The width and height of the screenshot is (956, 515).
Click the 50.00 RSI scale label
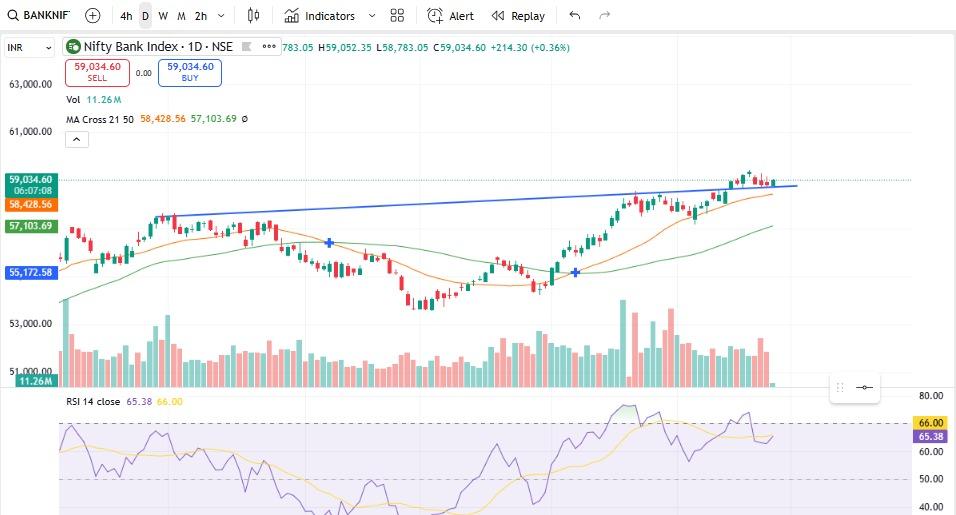[x=931, y=479]
